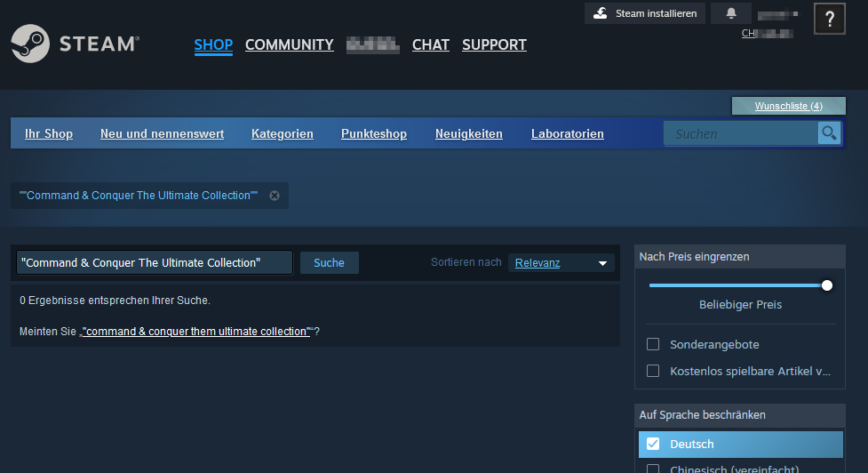Enable the Sonderangebote checkbox

(x=653, y=344)
